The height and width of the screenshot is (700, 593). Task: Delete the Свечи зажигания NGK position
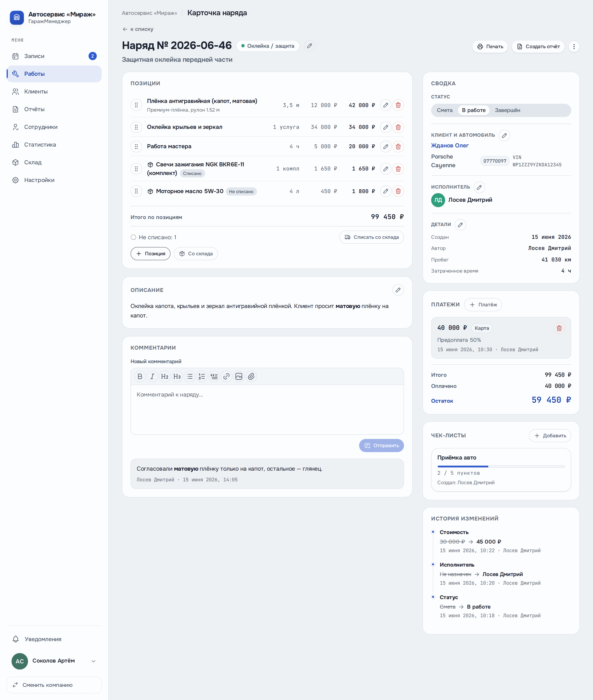pos(398,169)
